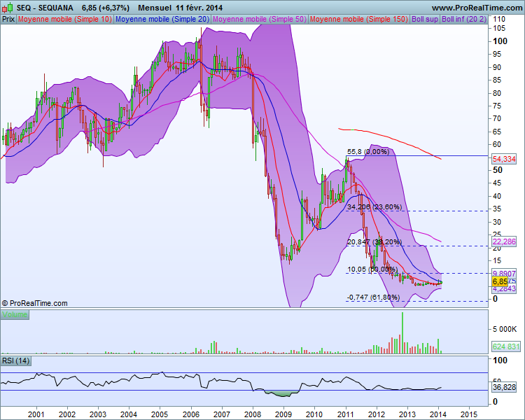Click the www.ProRealTime.com link
This screenshot has height=420, width=525.
(x=477, y=8)
